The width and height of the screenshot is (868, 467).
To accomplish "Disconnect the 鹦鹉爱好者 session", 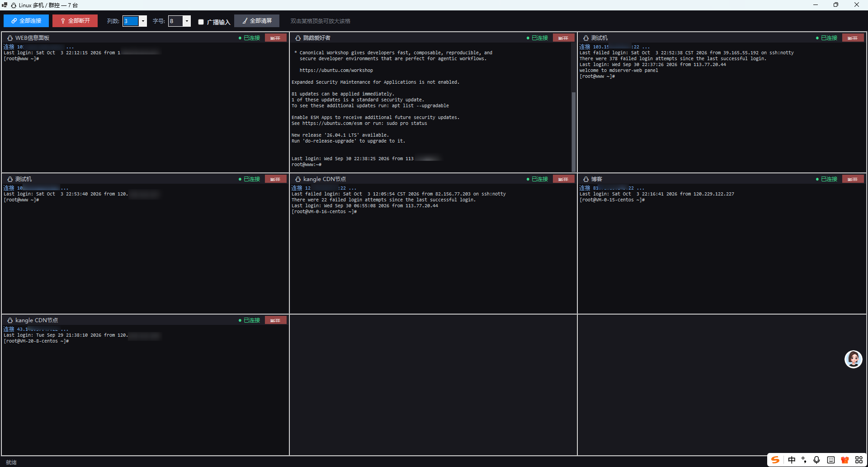I will pyautogui.click(x=563, y=38).
